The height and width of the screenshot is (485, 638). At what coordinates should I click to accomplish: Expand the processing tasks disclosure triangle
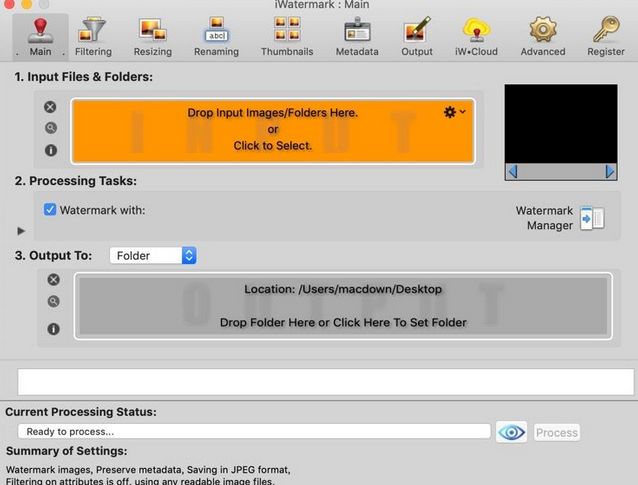21,231
